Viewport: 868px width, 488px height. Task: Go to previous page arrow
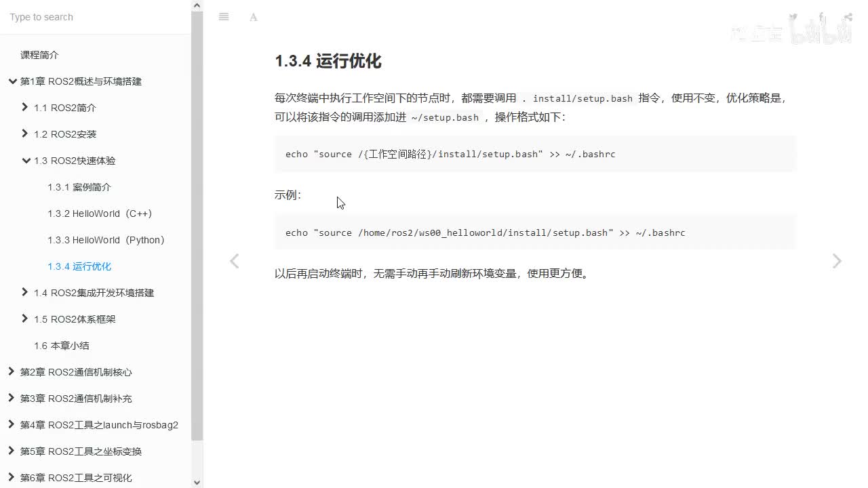coord(234,261)
